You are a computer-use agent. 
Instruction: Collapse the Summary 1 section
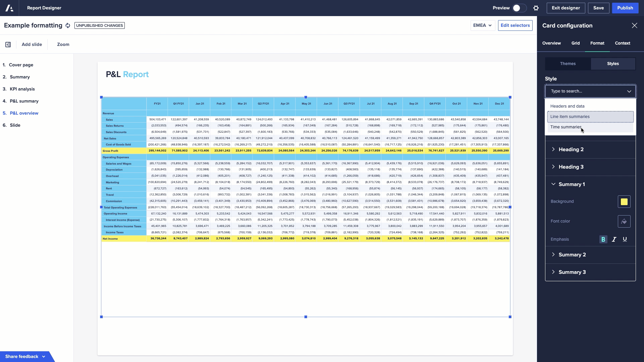(x=572, y=184)
